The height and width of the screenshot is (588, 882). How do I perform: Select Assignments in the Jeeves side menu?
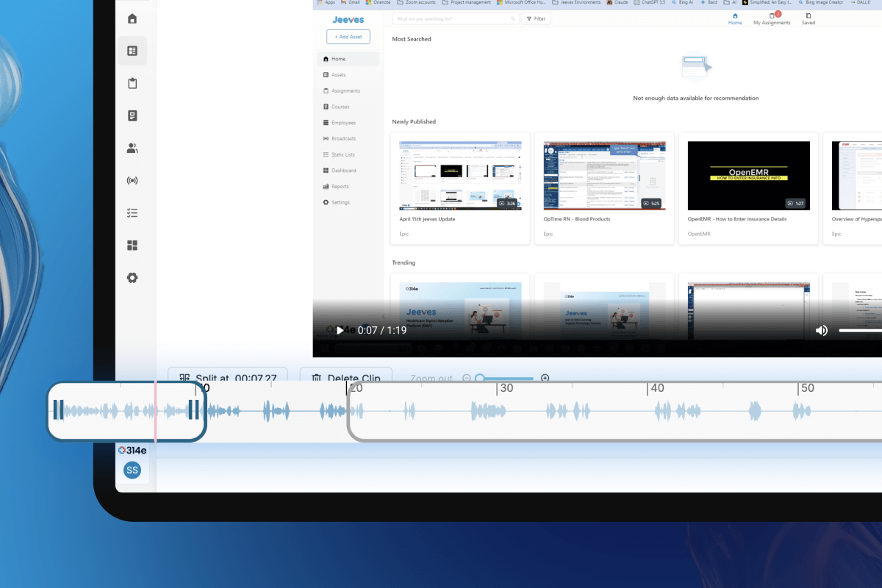pyautogui.click(x=348, y=91)
